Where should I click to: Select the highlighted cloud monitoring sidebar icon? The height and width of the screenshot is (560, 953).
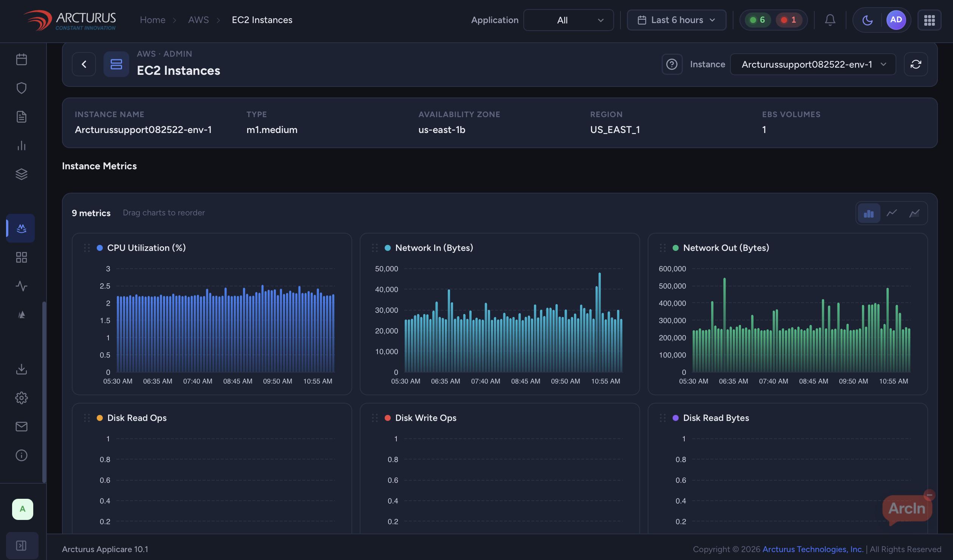click(21, 228)
